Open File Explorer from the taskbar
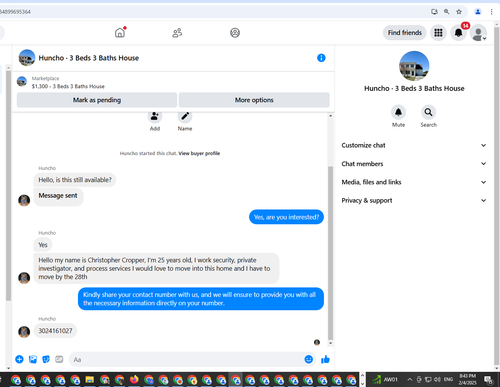Screen dimensions: 500x387 tap(90, 380)
